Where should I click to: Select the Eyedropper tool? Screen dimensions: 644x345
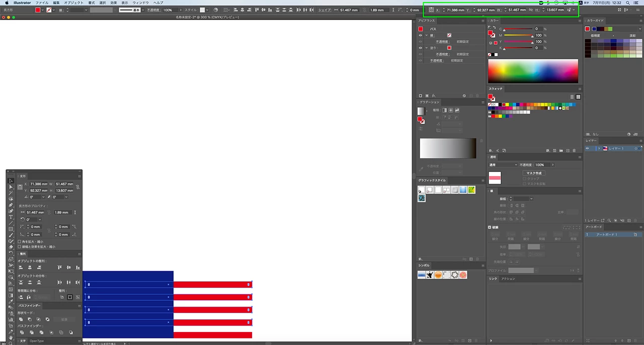[x=11, y=302]
